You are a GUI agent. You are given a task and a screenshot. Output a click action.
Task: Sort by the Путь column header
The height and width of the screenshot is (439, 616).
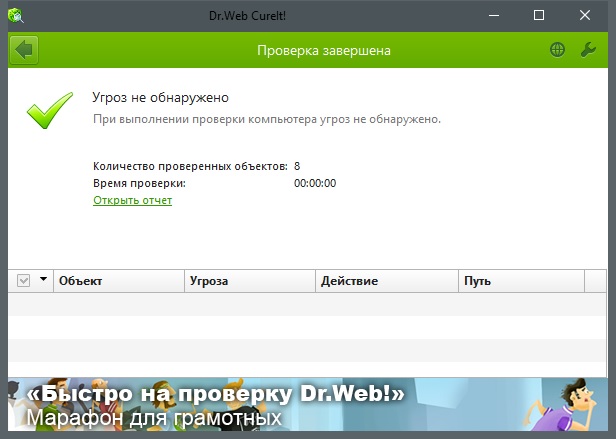tap(521, 281)
